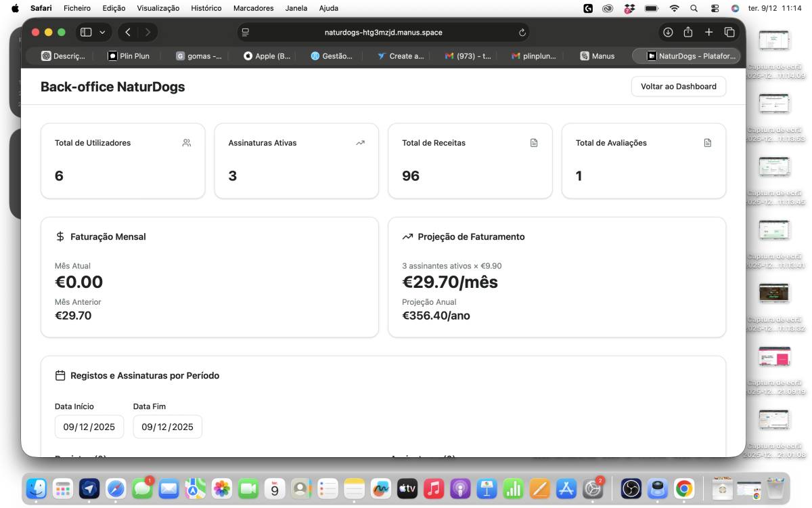Screen dimensions: 812x508
Task: Click the €356.40/ano annual projection
Action: 436,316
